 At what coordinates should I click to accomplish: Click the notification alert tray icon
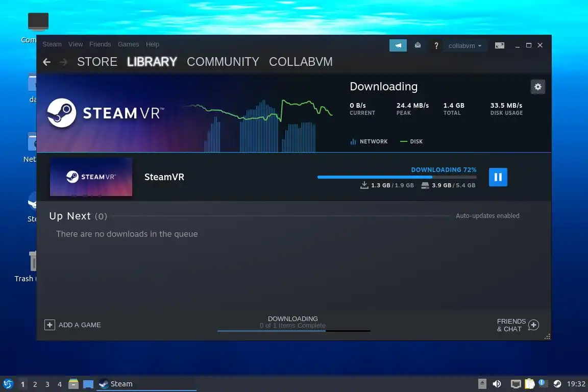(542, 383)
